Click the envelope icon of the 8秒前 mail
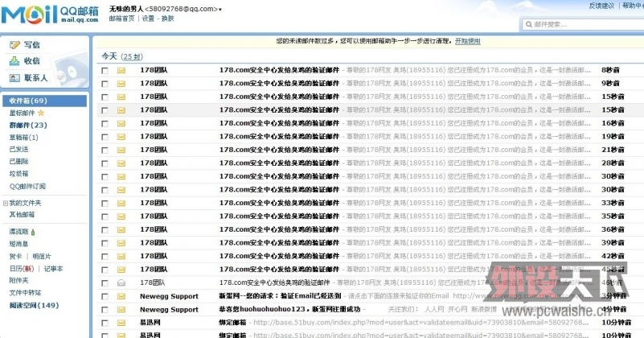 tap(121, 70)
